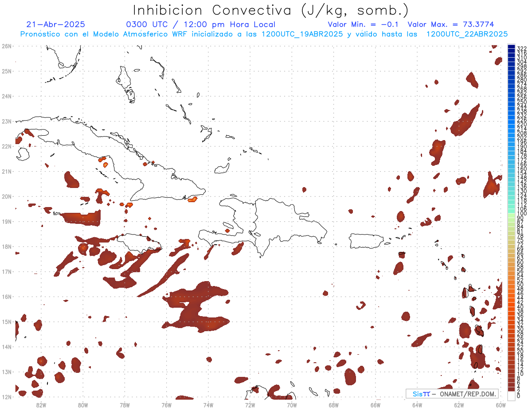
Task: Click the "19N" latitude label
Action: coord(6,221)
